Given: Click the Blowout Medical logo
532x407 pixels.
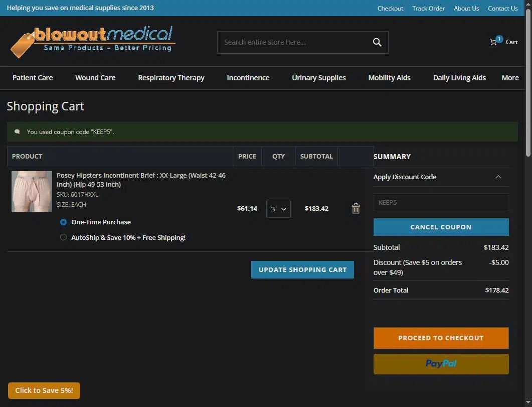Looking at the screenshot, I should coord(93,42).
